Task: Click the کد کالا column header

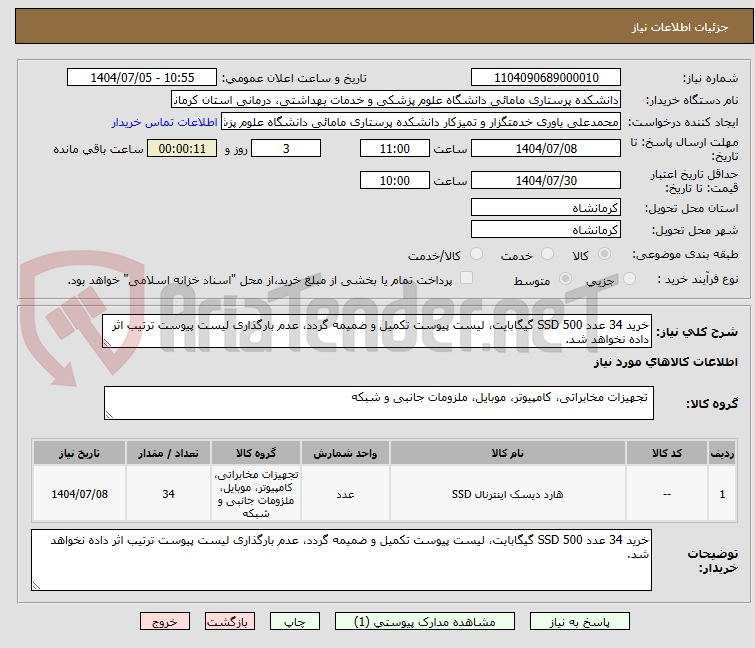Action: click(666, 453)
